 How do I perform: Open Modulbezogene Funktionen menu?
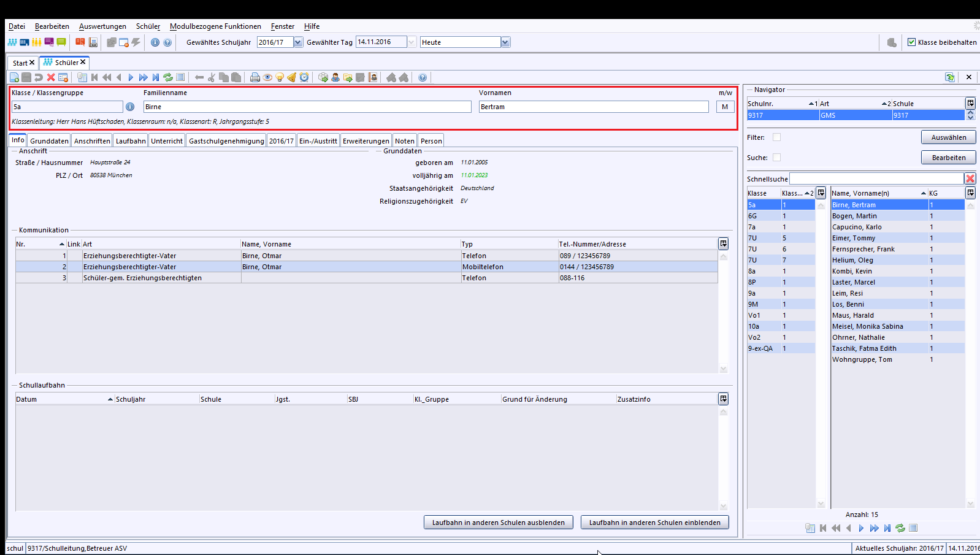click(x=215, y=26)
